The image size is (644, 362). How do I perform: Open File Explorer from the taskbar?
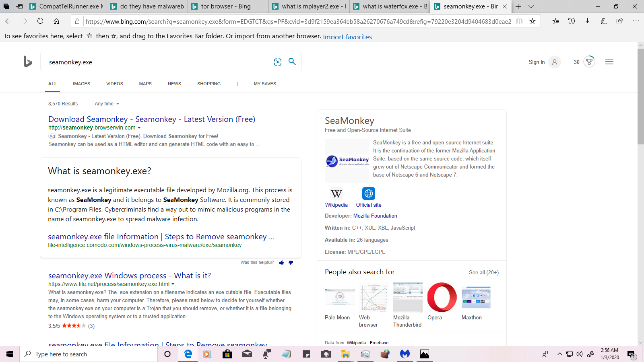click(x=345, y=354)
